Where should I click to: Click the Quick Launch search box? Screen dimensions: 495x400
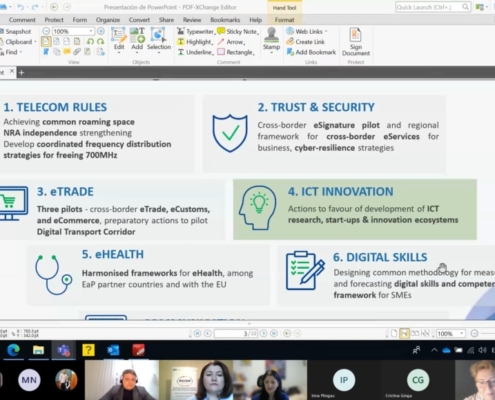(x=432, y=7)
